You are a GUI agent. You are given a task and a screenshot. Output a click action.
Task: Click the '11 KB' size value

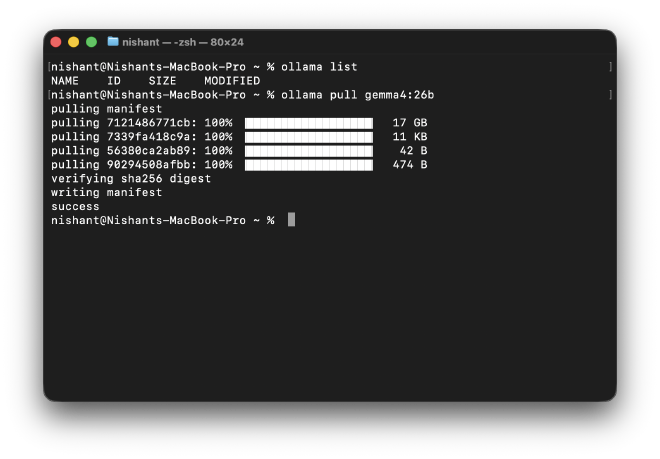tap(410, 137)
